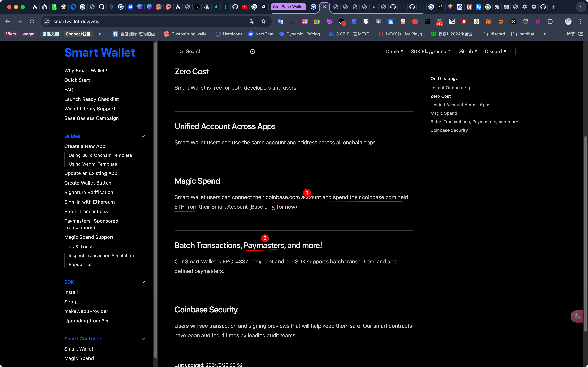Click the Magic Spend section heading
588x367 pixels.
coord(197,181)
